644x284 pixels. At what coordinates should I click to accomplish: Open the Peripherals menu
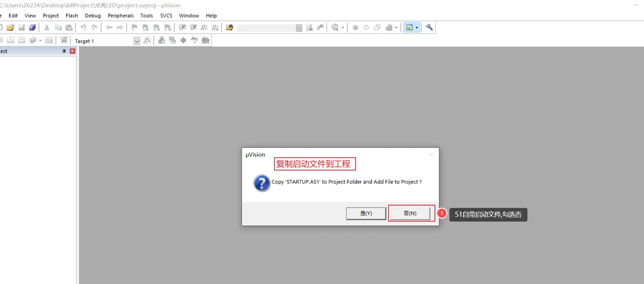tap(121, 16)
